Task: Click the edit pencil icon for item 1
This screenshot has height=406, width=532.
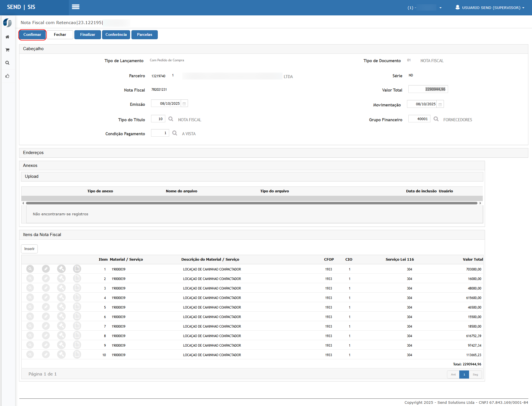Action: tap(46, 269)
